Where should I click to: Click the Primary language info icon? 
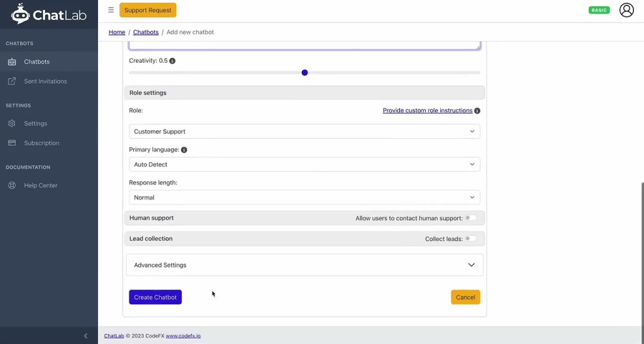click(x=184, y=150)
